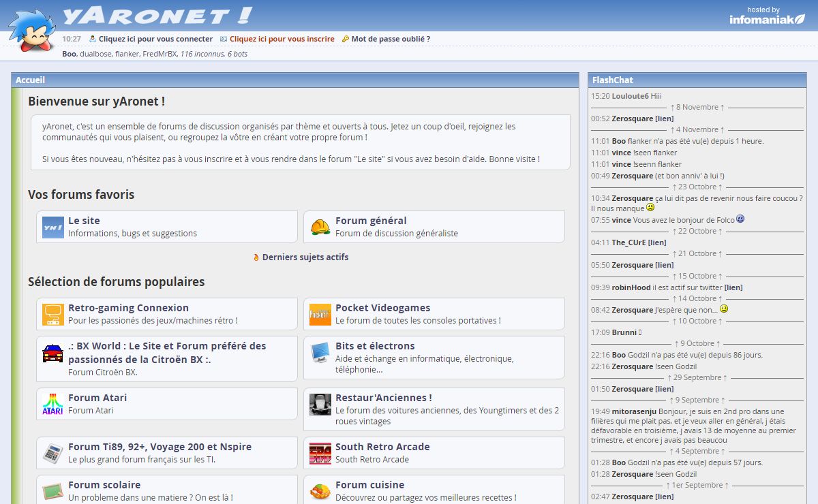Click "Cliquez ici pour vous connecter" link
Screen dimensions: 818x504
pyautogui.click(x=155, y=39)
